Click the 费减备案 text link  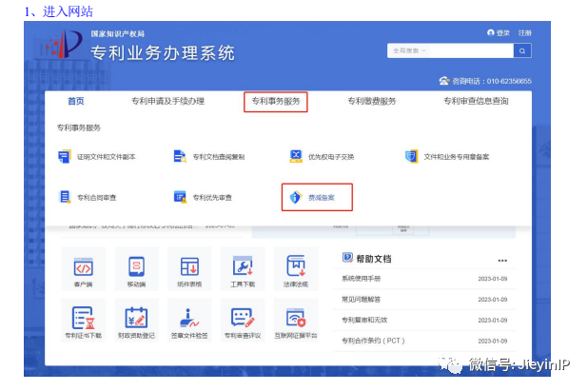pos(322,198)
